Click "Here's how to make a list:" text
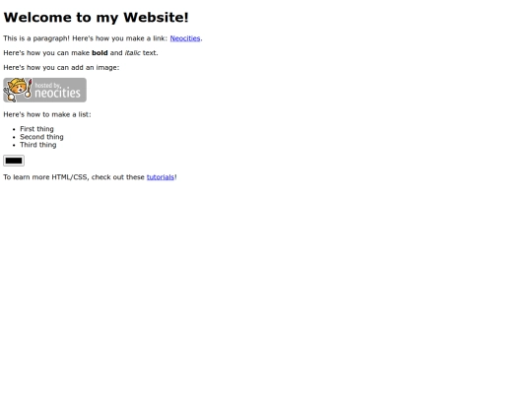Viewport: 532px width, 399px height. coord(47,114)
